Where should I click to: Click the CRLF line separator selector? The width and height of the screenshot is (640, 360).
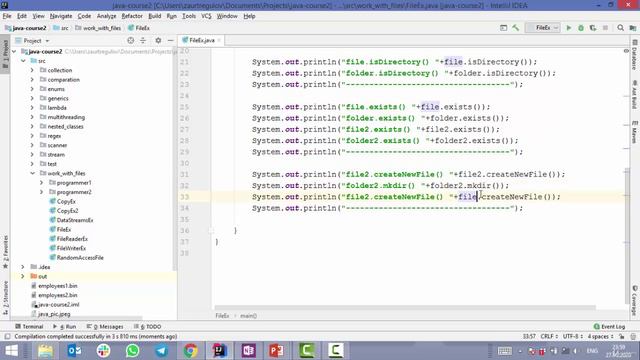coord(549,336)
